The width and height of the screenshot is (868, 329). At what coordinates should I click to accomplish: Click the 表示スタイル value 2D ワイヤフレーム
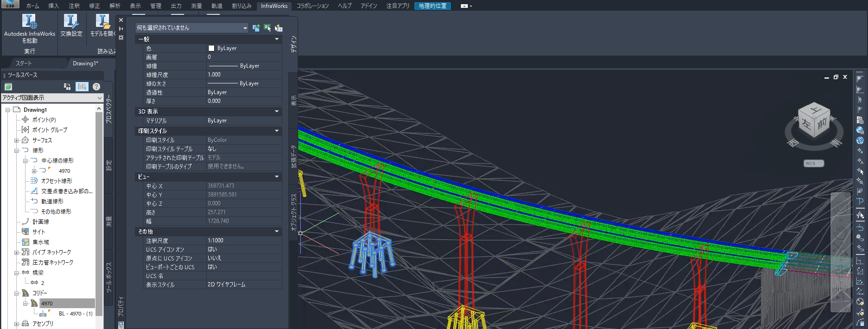coord(244,285)
